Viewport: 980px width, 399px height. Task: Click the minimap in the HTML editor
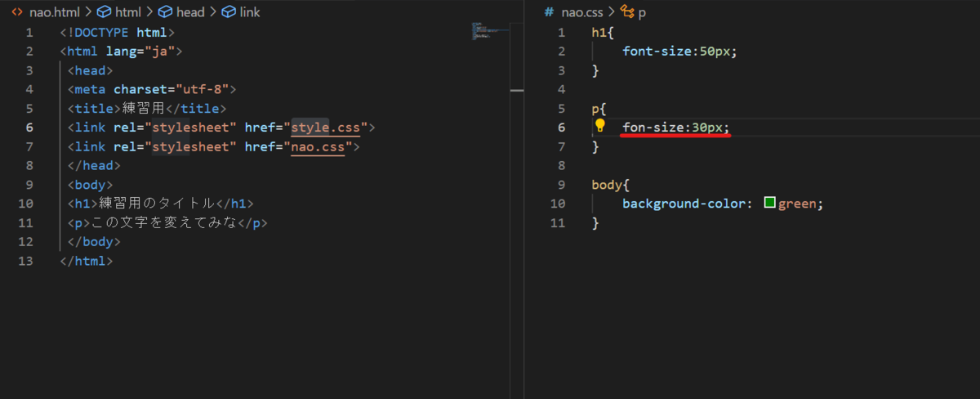click(x=490, y=31)
